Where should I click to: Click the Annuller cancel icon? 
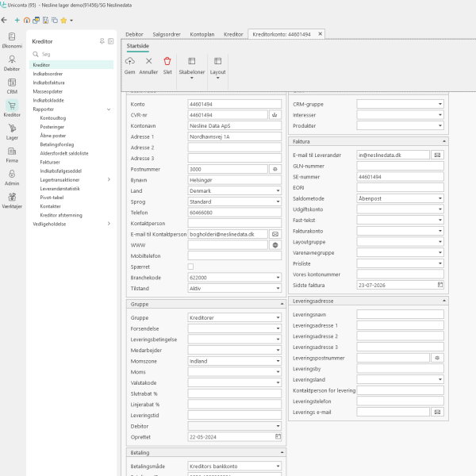149,61
